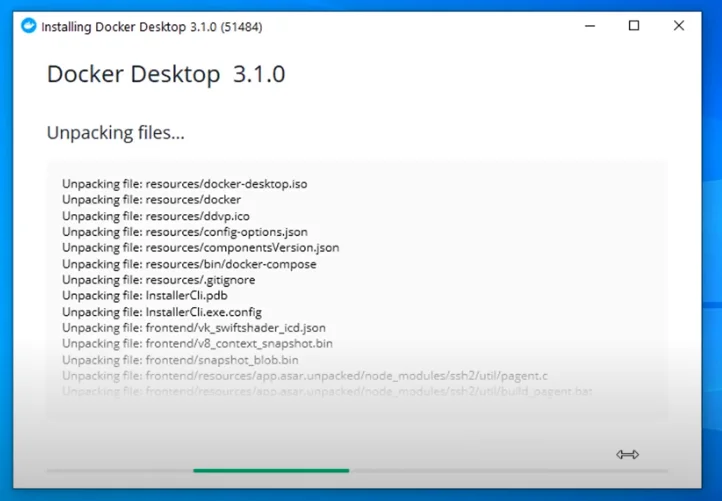The image size is (722, 501).
Task: Select the ssh2/util/pagent.c log line
Action: [x=305, y=375]
